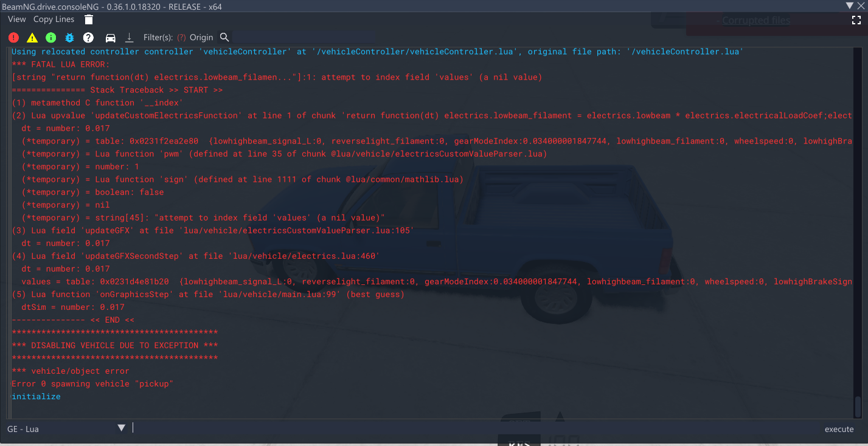The height and width of the screenshot is (446, 868).
Task: Click "Lua field 'updateGFX'" line
Action: (x=213, y=230)
